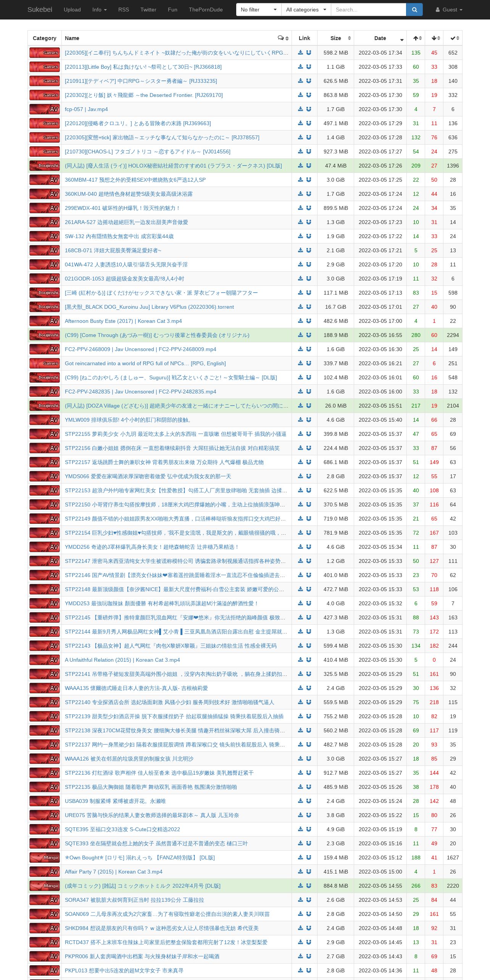Click Games category icon for RJ366818 row
490x980 pixels.
coord(45,67)
